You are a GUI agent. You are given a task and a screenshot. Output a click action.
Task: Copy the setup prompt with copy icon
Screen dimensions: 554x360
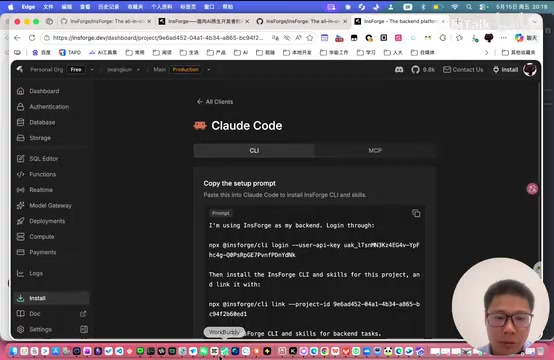click(416, 213)
